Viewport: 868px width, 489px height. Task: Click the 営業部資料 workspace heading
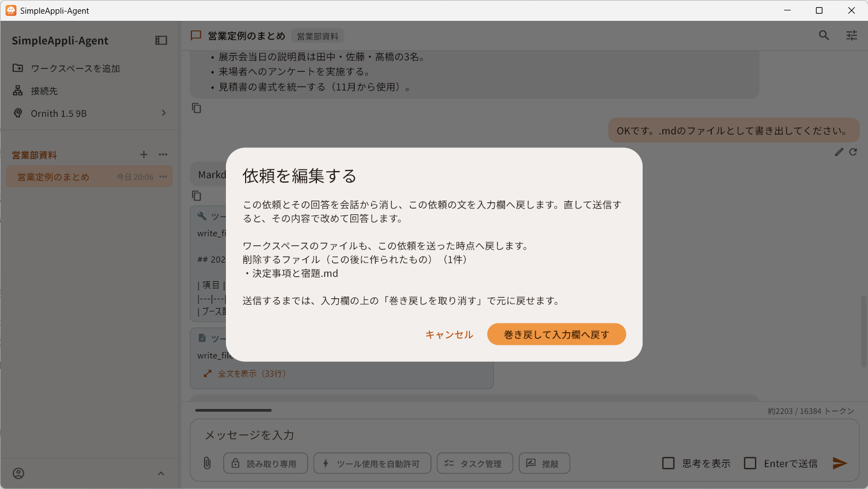point(35,155)
